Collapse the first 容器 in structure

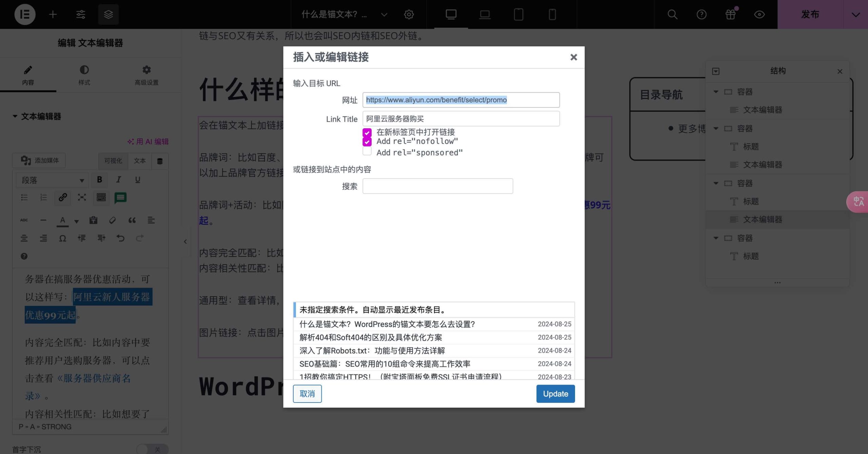tap(716, 91)
